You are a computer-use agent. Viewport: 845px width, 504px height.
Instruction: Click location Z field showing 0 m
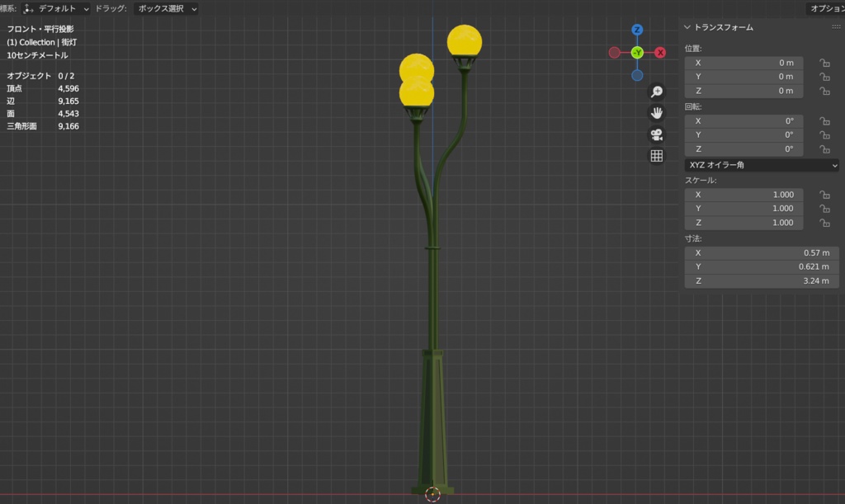click(744, 91)
